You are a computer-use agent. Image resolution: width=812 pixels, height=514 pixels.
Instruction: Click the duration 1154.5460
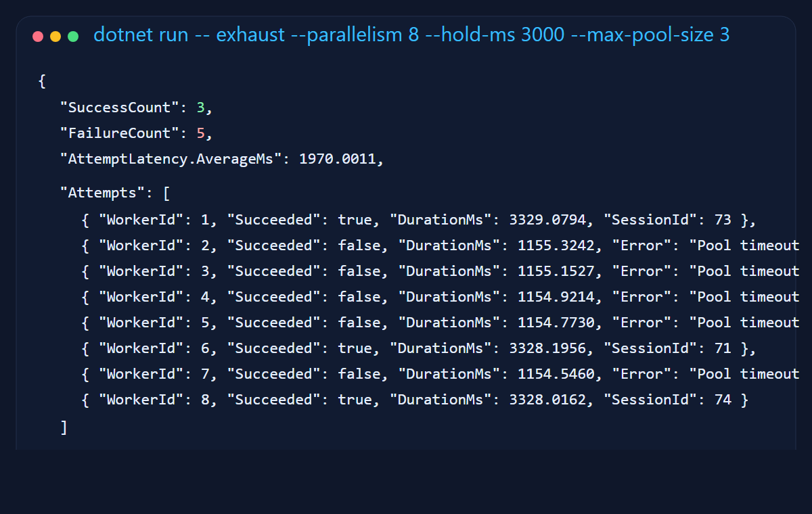(x=557, y=374)
